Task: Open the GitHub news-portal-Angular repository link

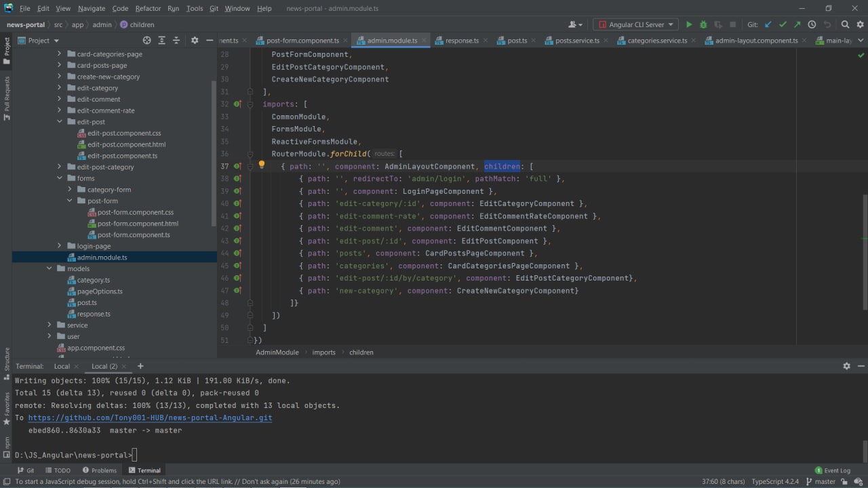Action: [x=150, y=418]
